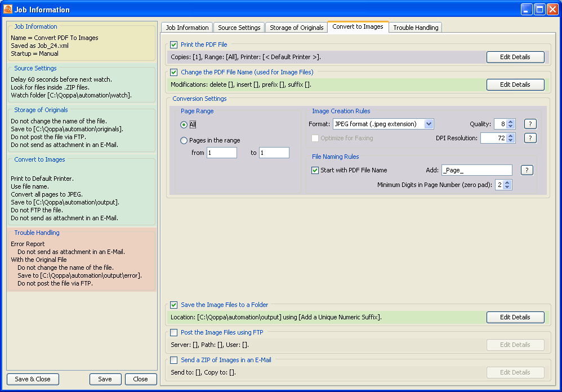
Task: Increase DPI Resolution with the up arrow
Action: pos(511,135)
